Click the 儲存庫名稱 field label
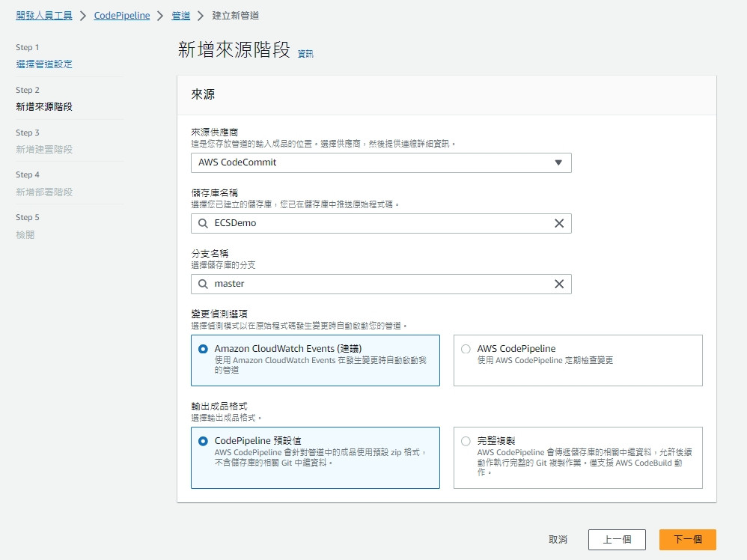This screenshot has height=560, width=747. [214, 193]
